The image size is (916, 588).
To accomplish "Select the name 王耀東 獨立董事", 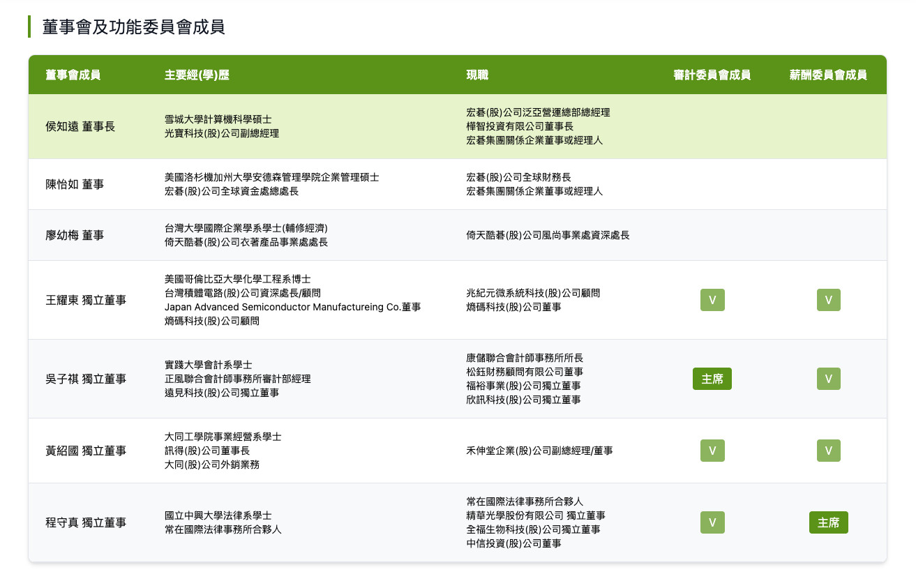I will (x=86, y=300).
